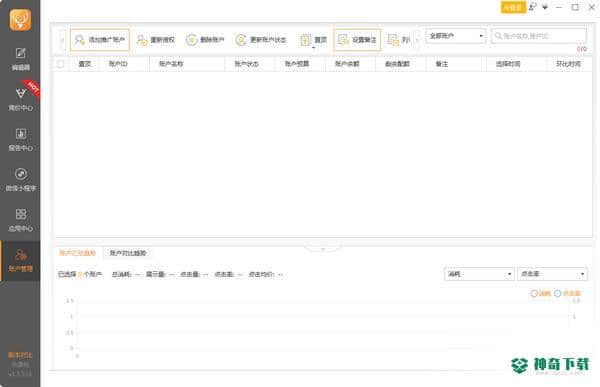The height and width of the screenshot is (387, 600).
Task: Open the 置顶 pin-to-top toolbar dropdown
Action: pyautogui.click(x=313, y=40)
